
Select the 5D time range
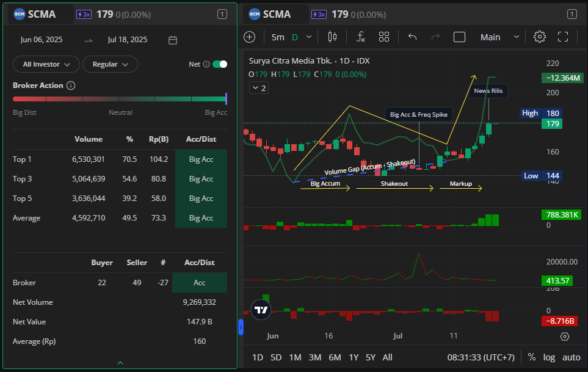[276, 357]
